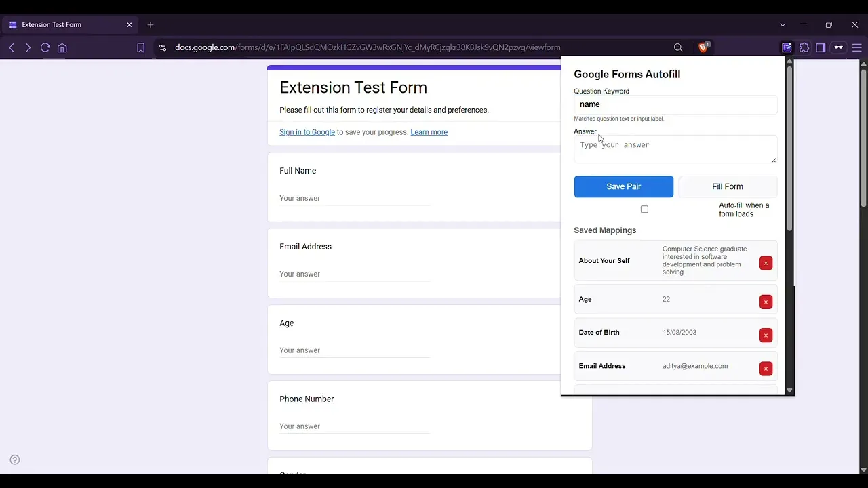Delete the Age saved mapping
The image size is (868, 488).
point(766,302)
